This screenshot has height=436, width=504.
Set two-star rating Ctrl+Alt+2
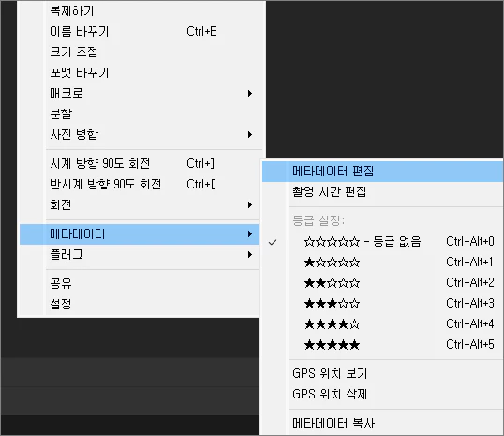[382, 283]
